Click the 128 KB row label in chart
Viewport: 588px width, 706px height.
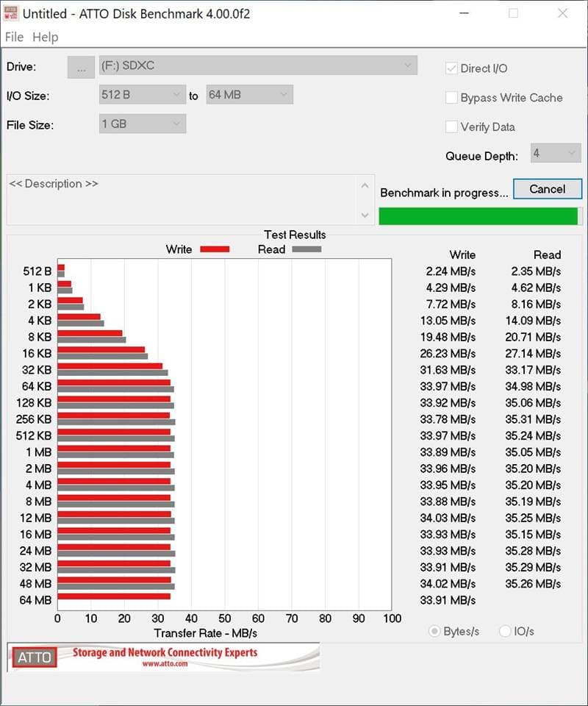pyautogui.click(x=34, y=403)
